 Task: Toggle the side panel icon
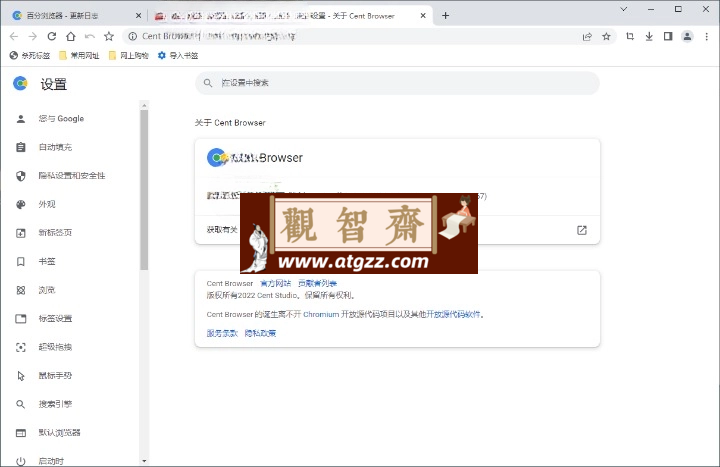point(668,36)
